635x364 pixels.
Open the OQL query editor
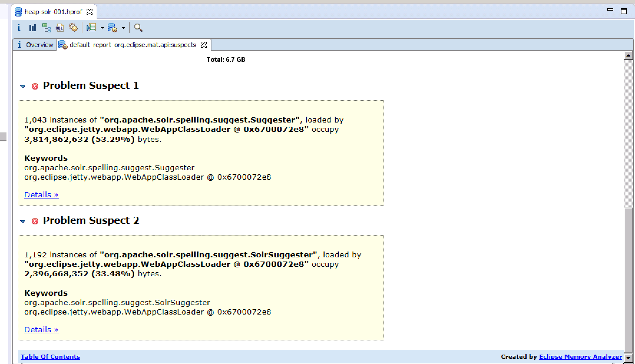(60, 28)
